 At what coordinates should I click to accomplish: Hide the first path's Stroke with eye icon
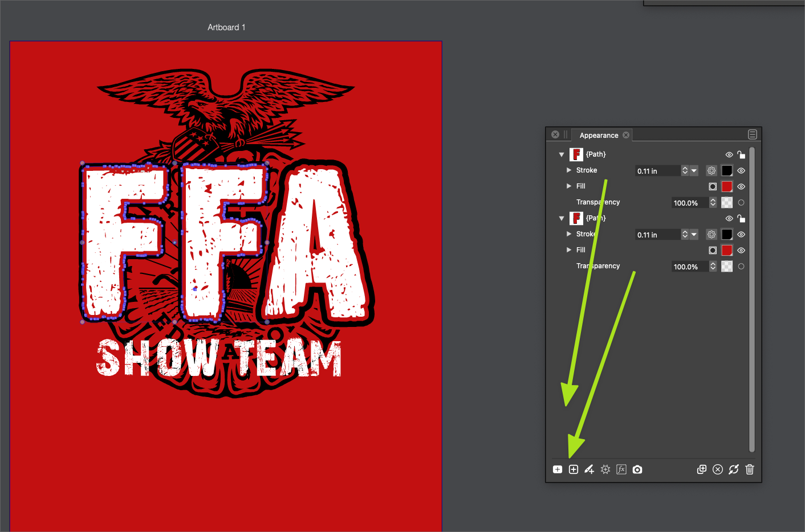(741, 171)
